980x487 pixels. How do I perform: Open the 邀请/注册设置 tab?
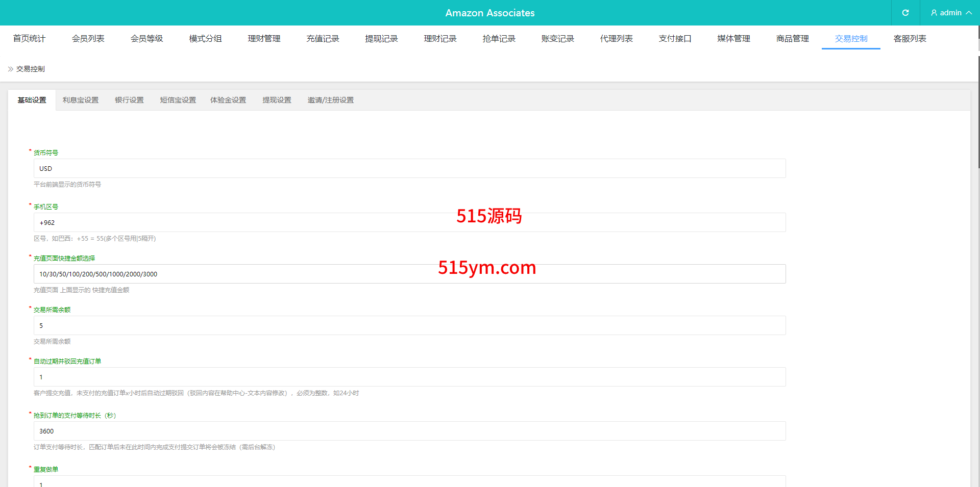[x=330, y=100]
